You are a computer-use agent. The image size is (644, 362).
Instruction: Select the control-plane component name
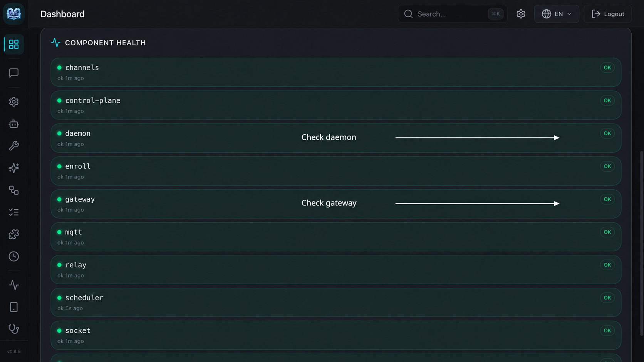[93, 100]
